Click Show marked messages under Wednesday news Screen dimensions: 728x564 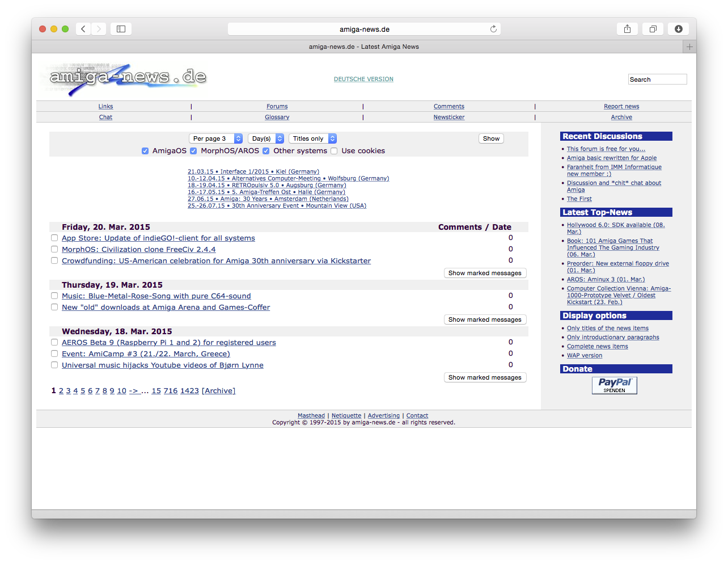(485, 377)
